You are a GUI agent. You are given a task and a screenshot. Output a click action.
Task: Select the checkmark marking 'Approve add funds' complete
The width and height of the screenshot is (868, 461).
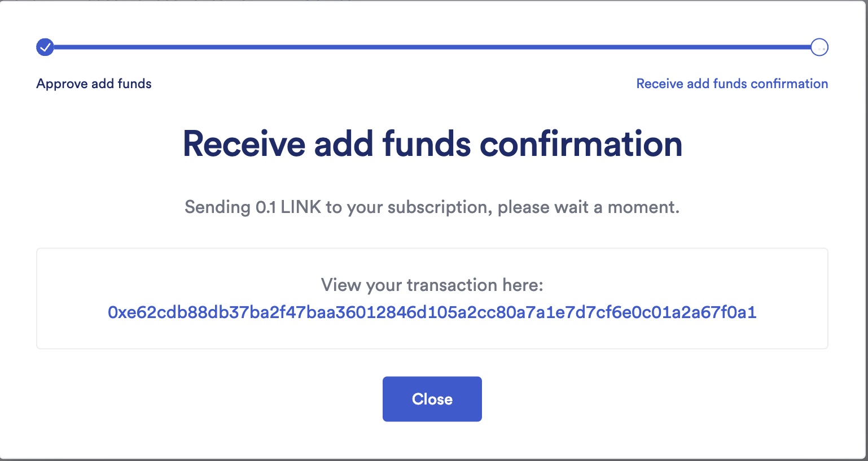45,47
